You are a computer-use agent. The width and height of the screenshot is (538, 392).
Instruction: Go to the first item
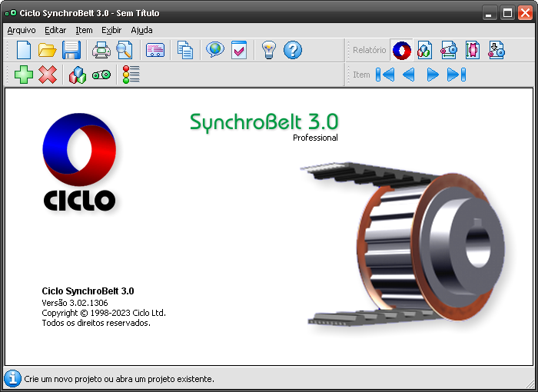pos(385,75)
